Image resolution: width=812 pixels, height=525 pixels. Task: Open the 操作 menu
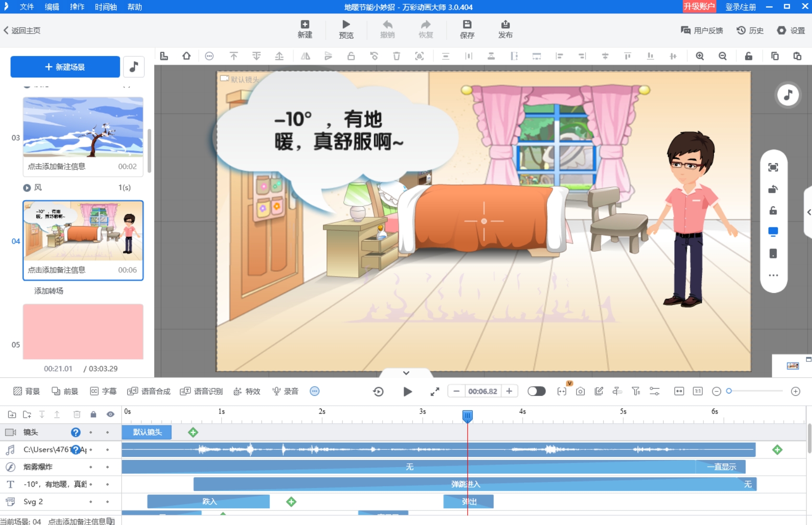tap(77, 7)
